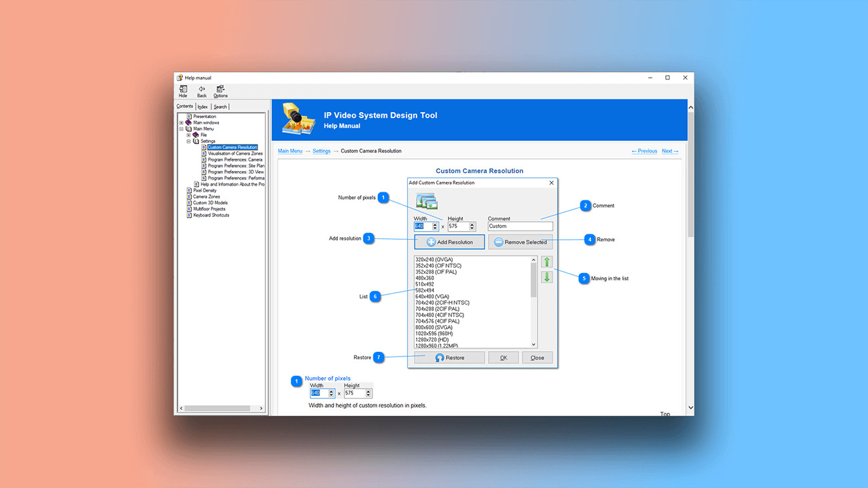Expand the File tree node

(x=189, y=134)
